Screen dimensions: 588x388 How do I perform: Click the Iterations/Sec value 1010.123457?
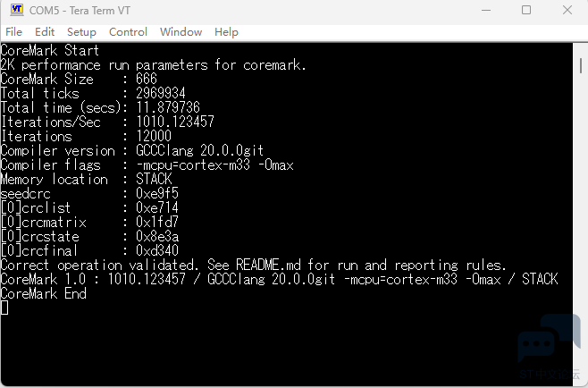(175, 122)
